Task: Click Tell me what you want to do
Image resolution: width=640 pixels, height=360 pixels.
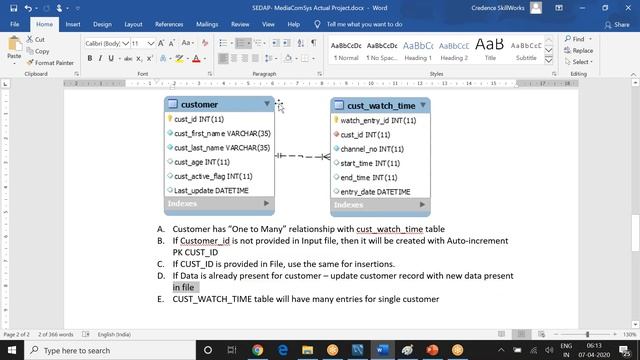Action: [364, 24]
